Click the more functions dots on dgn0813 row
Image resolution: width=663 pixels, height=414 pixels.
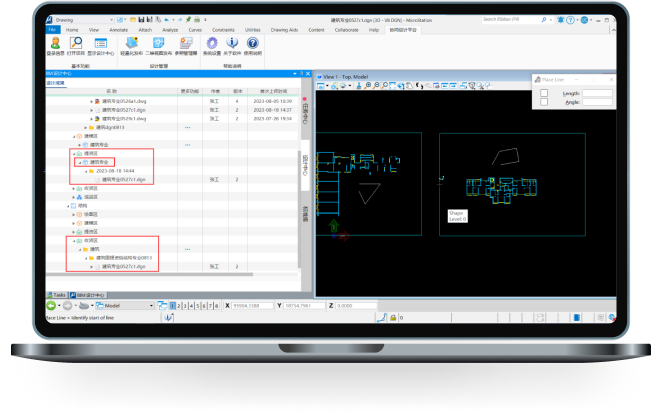point(187,128)
